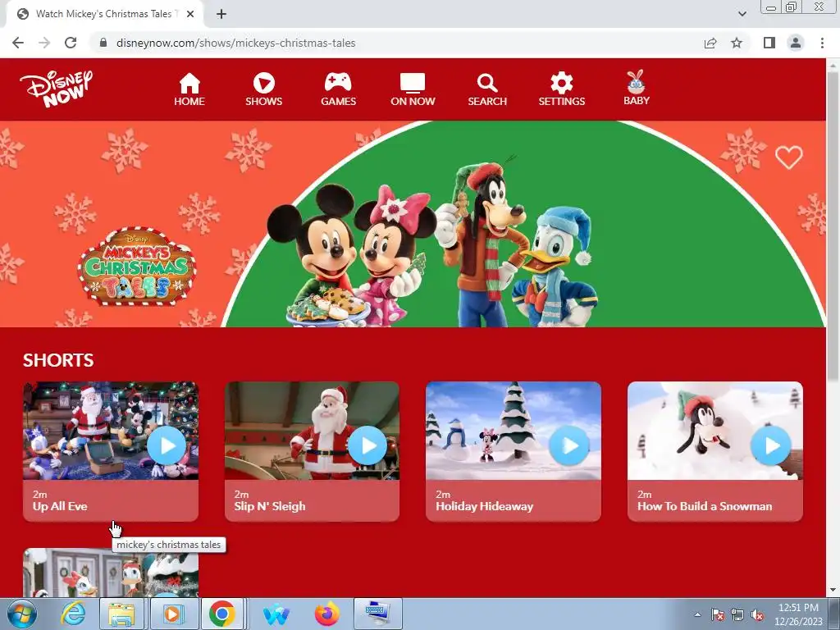
Task: Show hidden system tray icons
Action: (697, 614)
